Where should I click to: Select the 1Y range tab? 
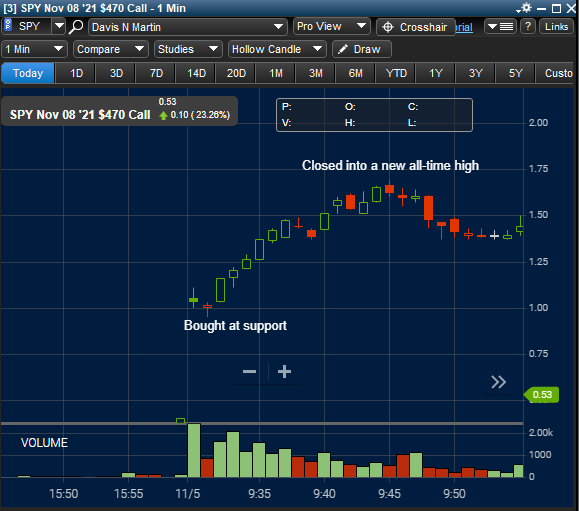pyautogui.click(x=436, y=73)
